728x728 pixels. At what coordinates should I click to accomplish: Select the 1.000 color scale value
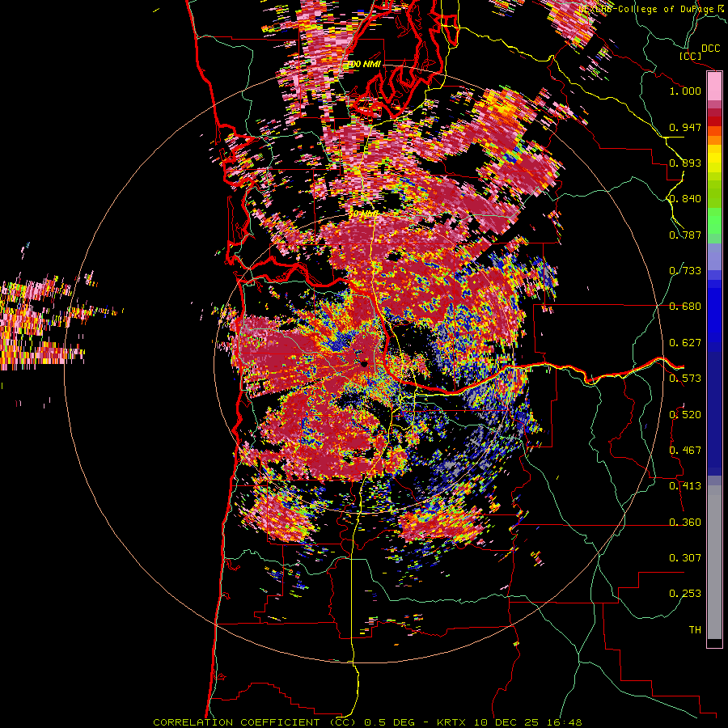[685, 91]
